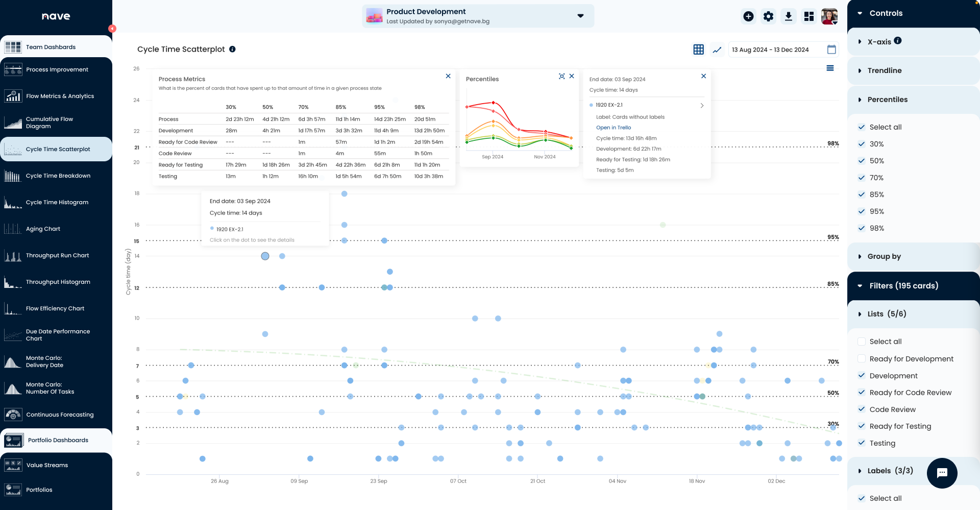The width and height of the screenshot is (980, 510).
Task: Create new item with the plus icon
Action: pos(748,16)
